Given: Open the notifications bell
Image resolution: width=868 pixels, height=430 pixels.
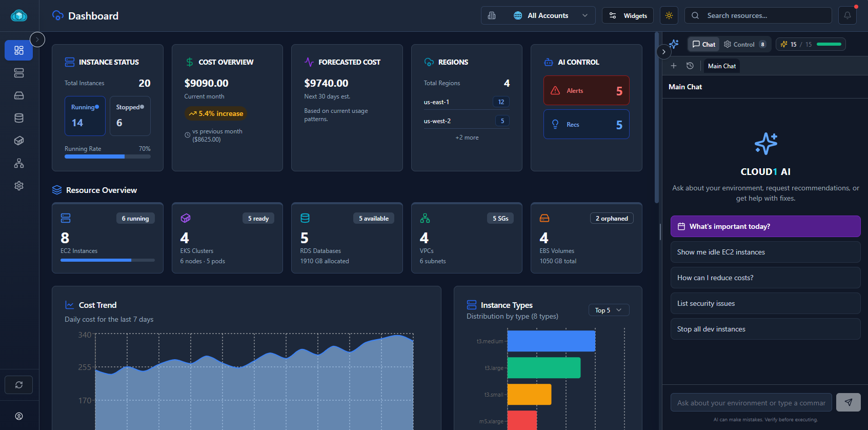Looking at the screenshot, I should point(847,15).
